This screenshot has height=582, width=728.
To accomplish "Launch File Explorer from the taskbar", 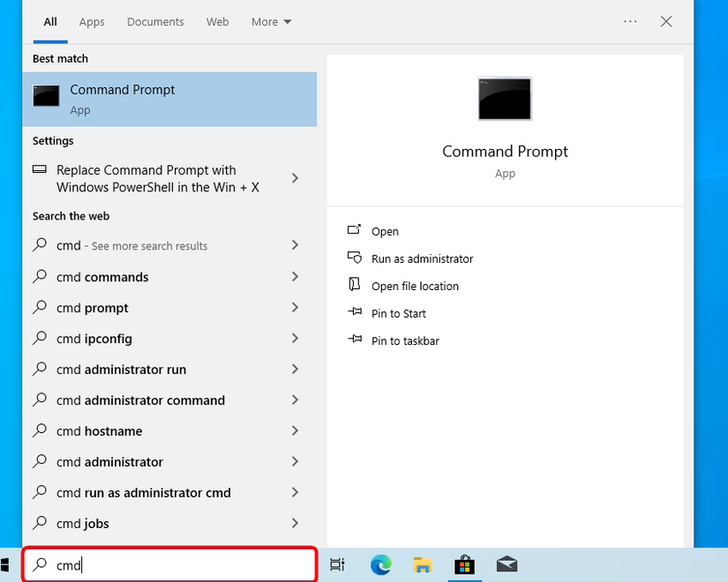I will click(x=423, y=564).
